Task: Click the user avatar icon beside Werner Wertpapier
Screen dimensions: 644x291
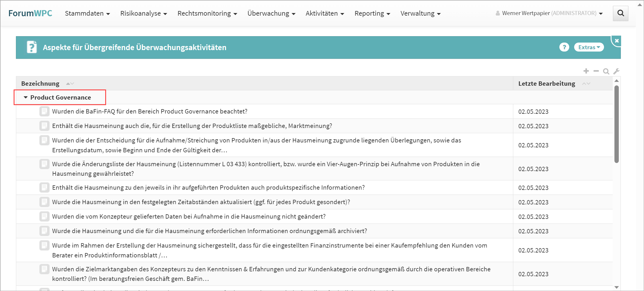Action: coord(498,13)
